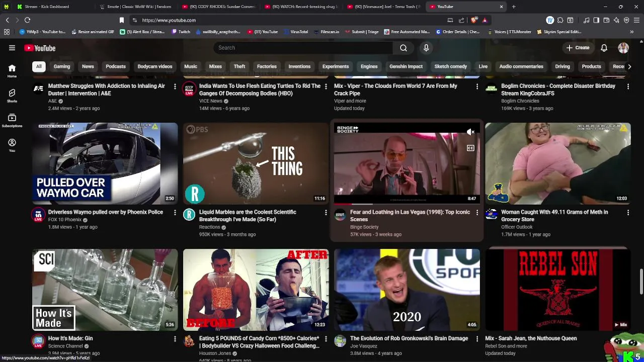Click the search magnifier button
Screen dimensions: 644x362
point(404,48)
